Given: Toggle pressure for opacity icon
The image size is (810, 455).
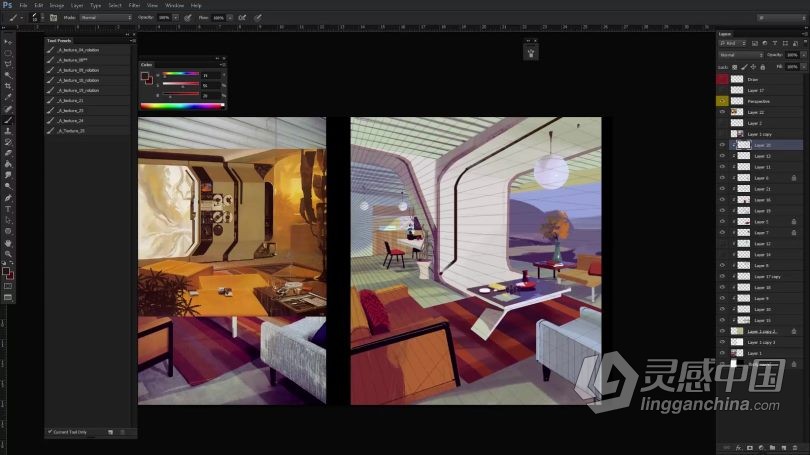Looking at the screenshot, I should coord(188,18).
